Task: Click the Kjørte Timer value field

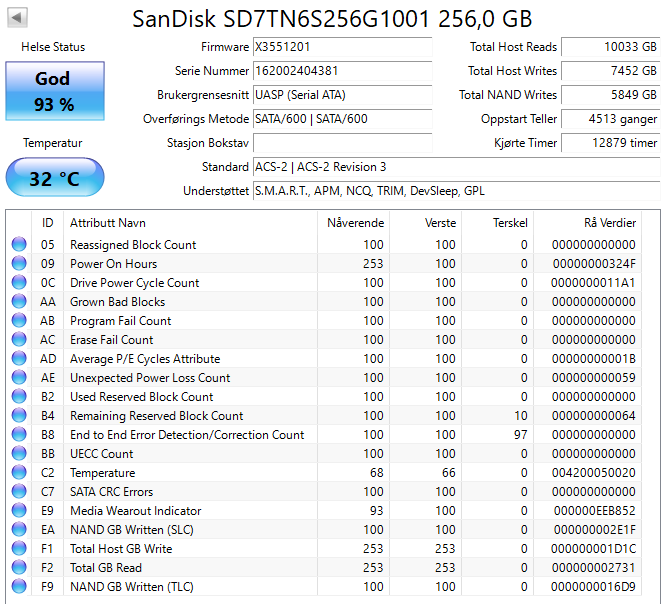Action: [x=610, y=143]
